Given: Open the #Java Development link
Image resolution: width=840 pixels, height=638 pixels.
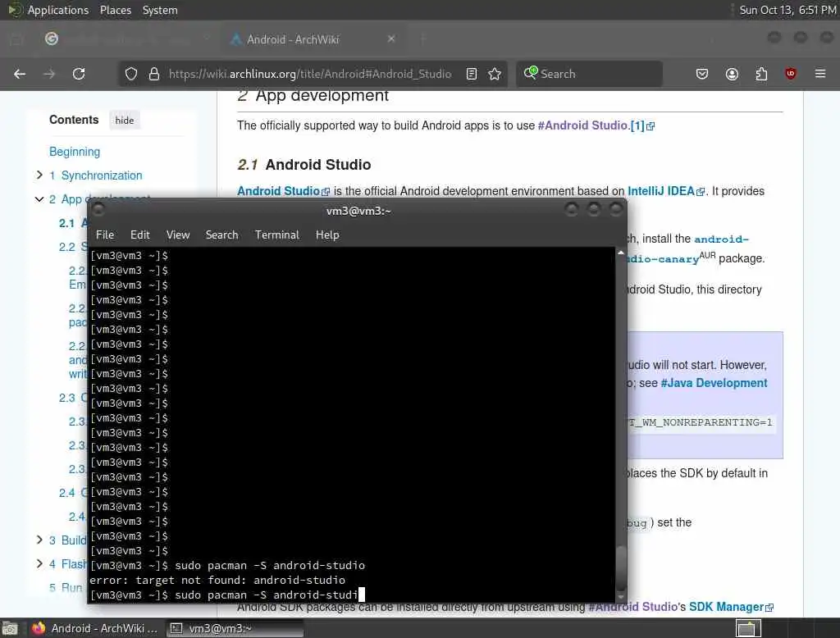Looking at the screenshot, I should click(714, 383).
